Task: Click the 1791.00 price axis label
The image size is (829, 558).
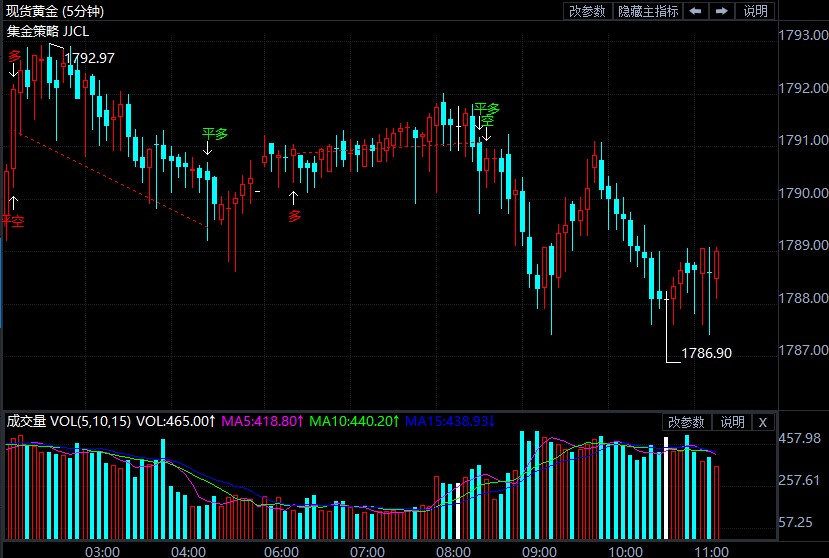Action: [x=803, y=140]
